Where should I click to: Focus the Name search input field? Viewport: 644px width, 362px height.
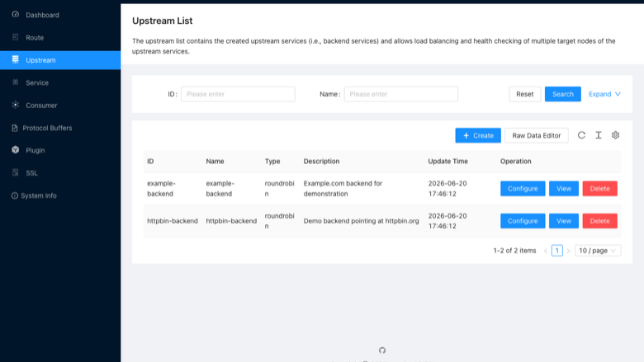pos(401,94)
